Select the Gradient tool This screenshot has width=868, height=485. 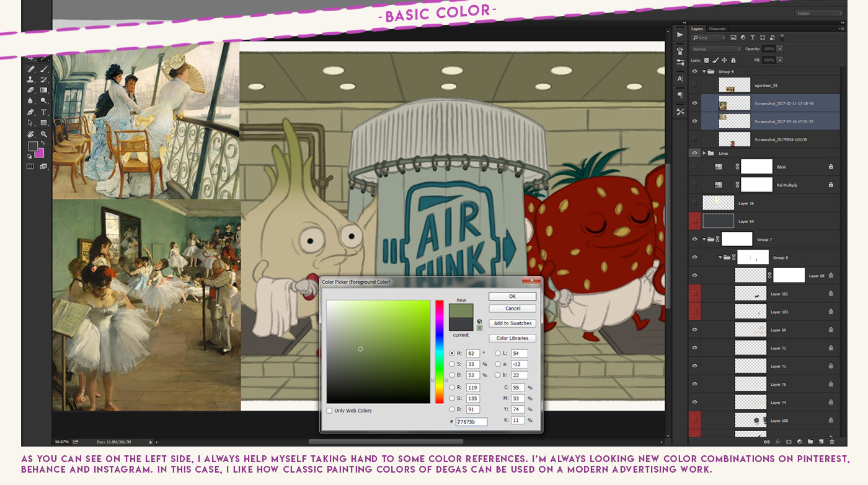44,90
